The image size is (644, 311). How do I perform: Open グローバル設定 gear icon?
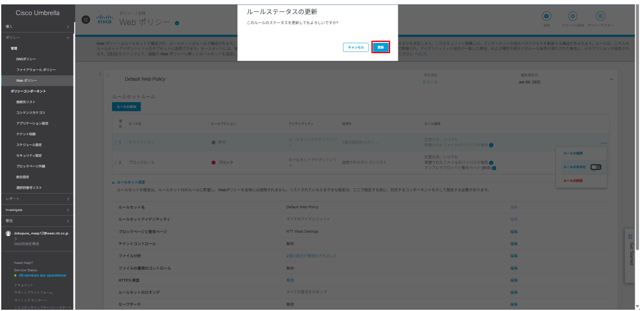573,16
